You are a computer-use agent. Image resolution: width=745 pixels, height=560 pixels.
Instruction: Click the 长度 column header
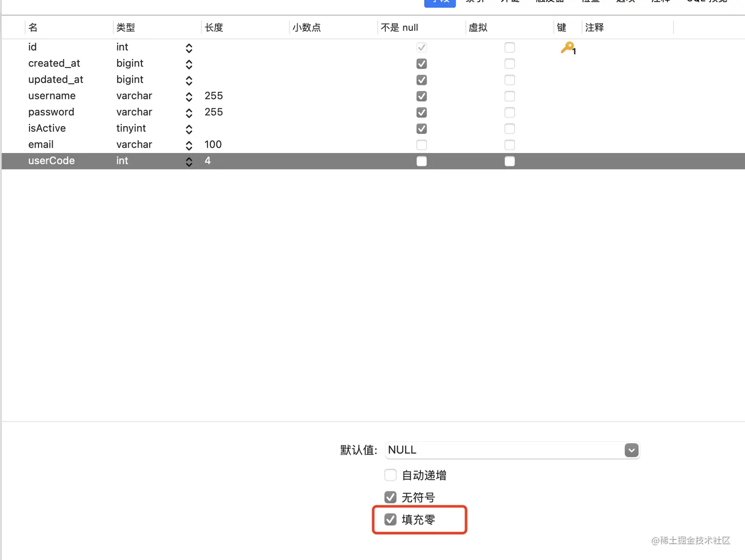click(x=214, y=28)
